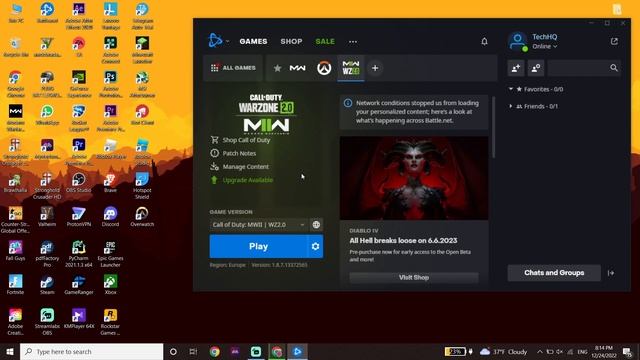The width and height of the screenshot is (640, 360).
Task: Open the Overwatch desktop shortcut
Action: tap(142, 217)
